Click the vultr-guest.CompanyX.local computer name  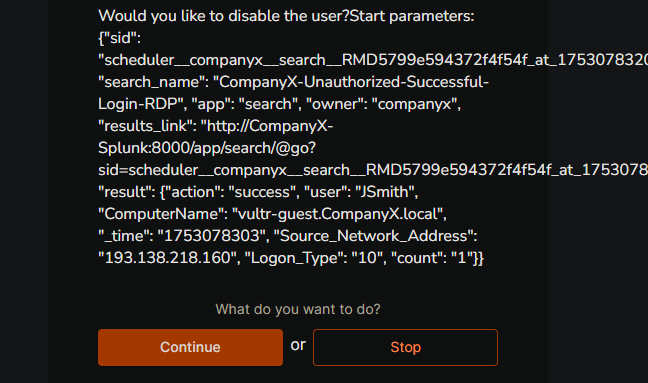coord(337,214)
